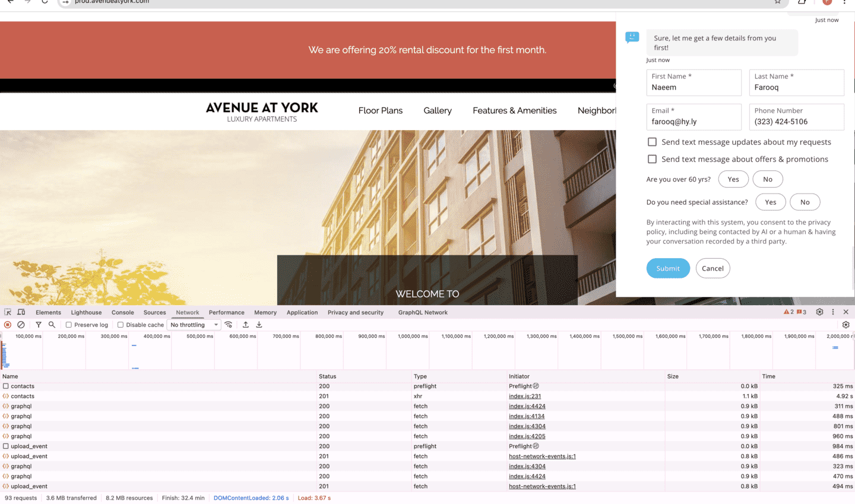Toggle device toolbar emulation icon
The image size is (855, 504).
pyautogui.click(x=21, y=312)
